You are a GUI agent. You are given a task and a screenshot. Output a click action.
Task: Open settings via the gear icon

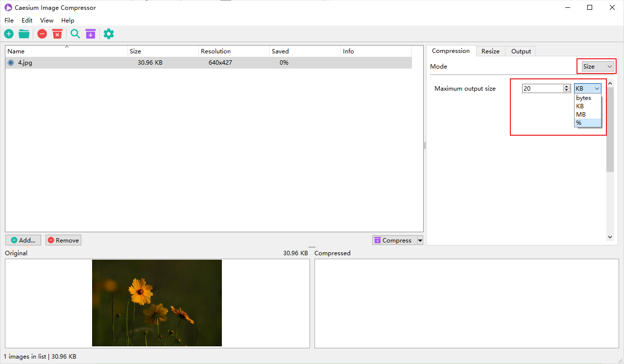[x=109, y=34]
